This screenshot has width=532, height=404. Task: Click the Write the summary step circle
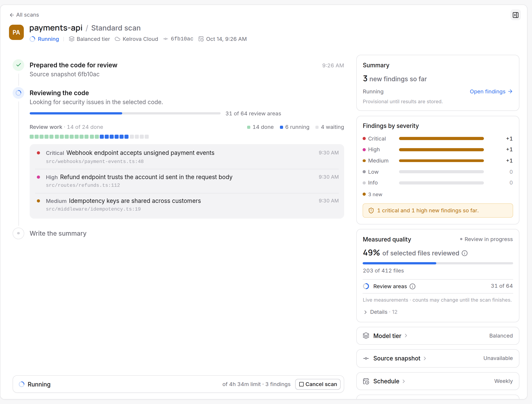point(19,233)
